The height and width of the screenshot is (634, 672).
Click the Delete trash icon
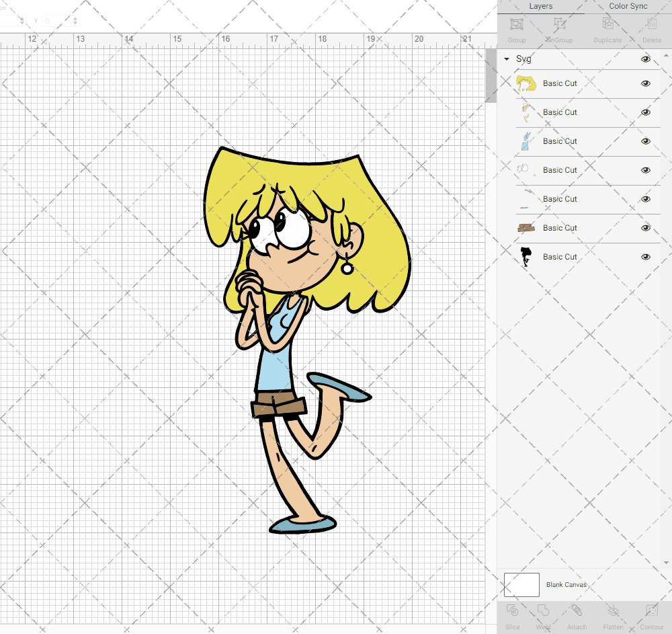pos(652,24)
